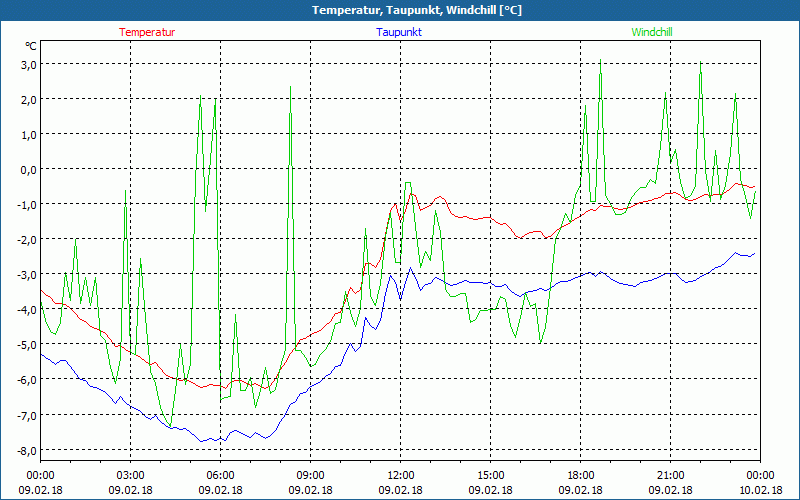
Task: Click the -4,0 y-axis value
Action: [27, 310]
